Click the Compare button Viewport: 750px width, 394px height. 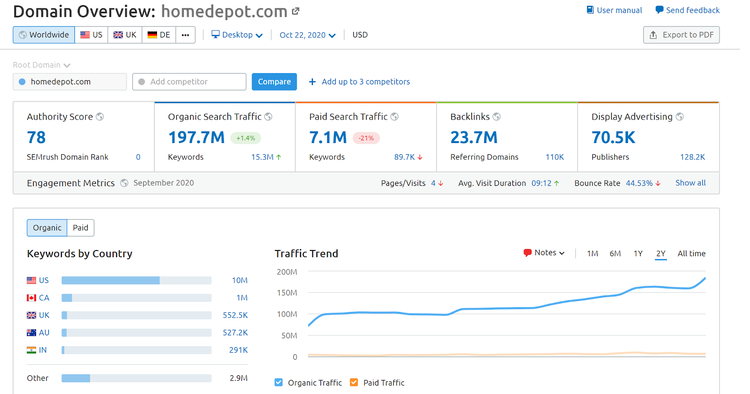(x=275, y=82)
